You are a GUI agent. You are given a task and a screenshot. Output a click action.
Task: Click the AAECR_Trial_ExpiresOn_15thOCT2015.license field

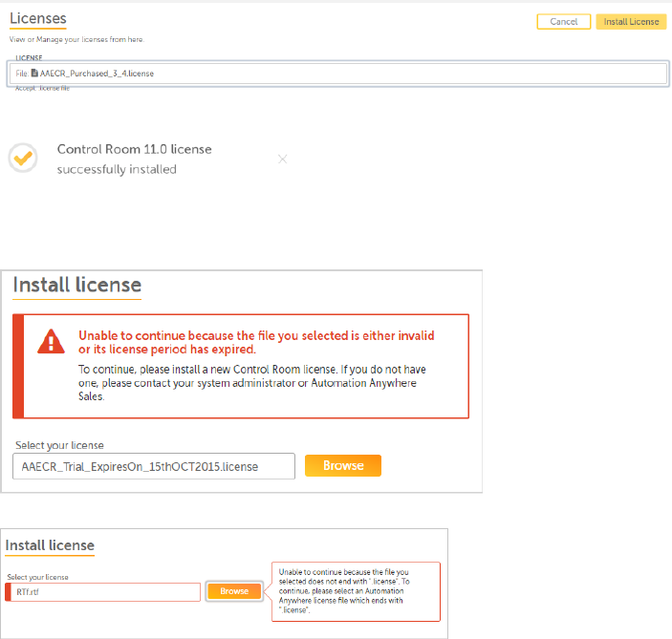coord(154,466)
